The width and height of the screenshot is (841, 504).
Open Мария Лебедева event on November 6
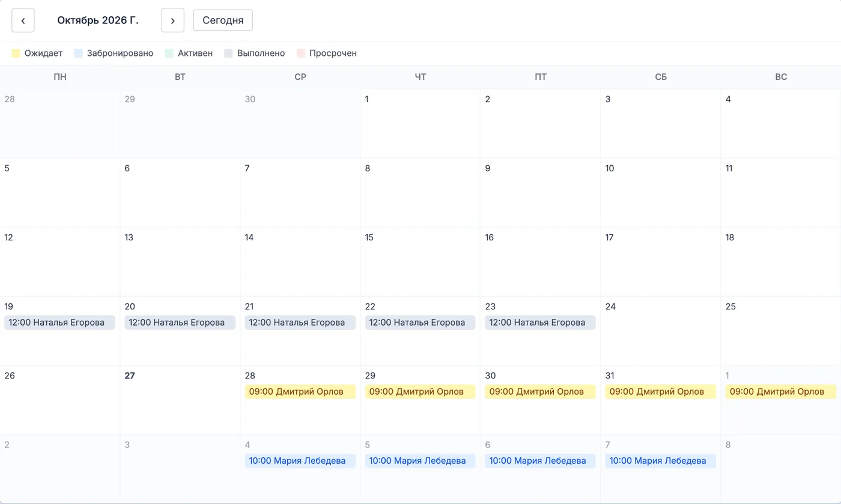540,461
